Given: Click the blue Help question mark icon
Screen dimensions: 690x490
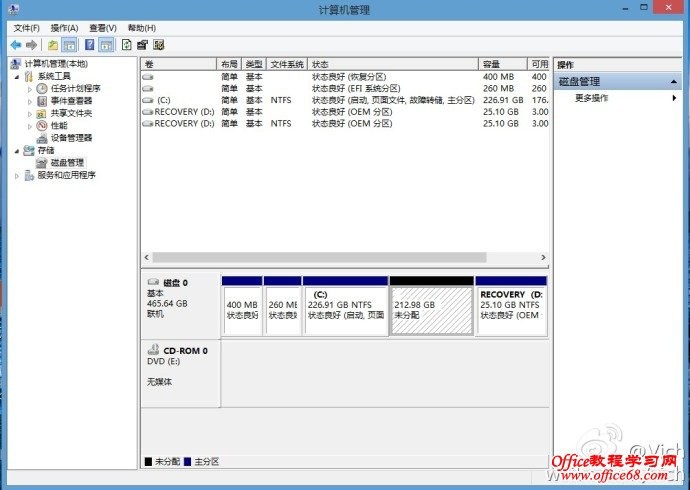Looking at the screenshot, I should click(90, 45).
